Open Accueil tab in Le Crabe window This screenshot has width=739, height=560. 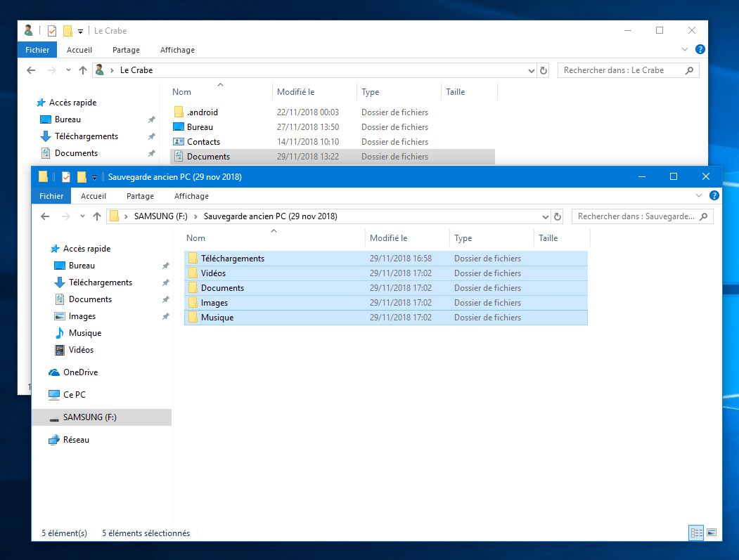[79, 50]
